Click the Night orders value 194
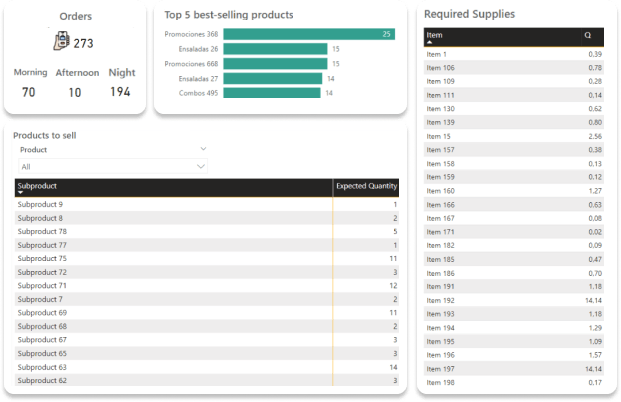 click(121, 92)
